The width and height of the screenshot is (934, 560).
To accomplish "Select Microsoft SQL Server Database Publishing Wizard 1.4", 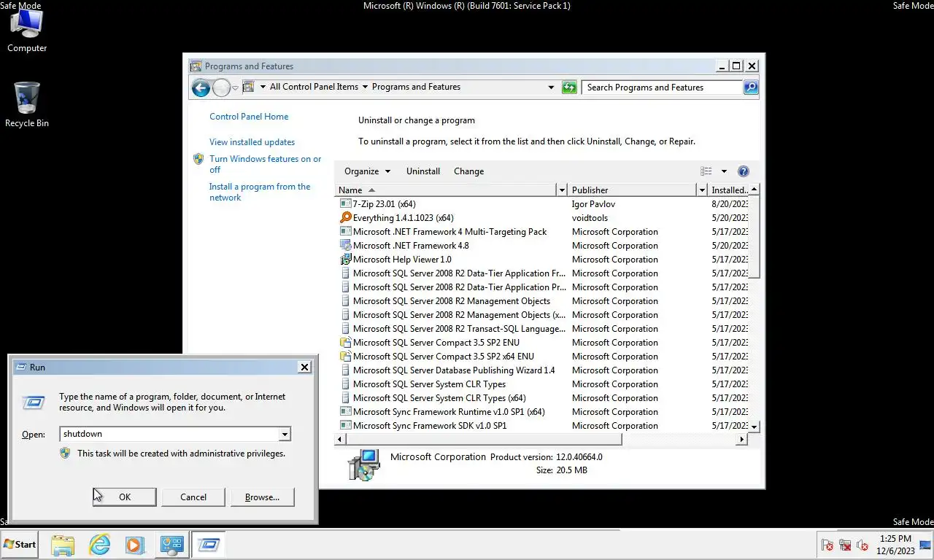I will pos(454,370).
